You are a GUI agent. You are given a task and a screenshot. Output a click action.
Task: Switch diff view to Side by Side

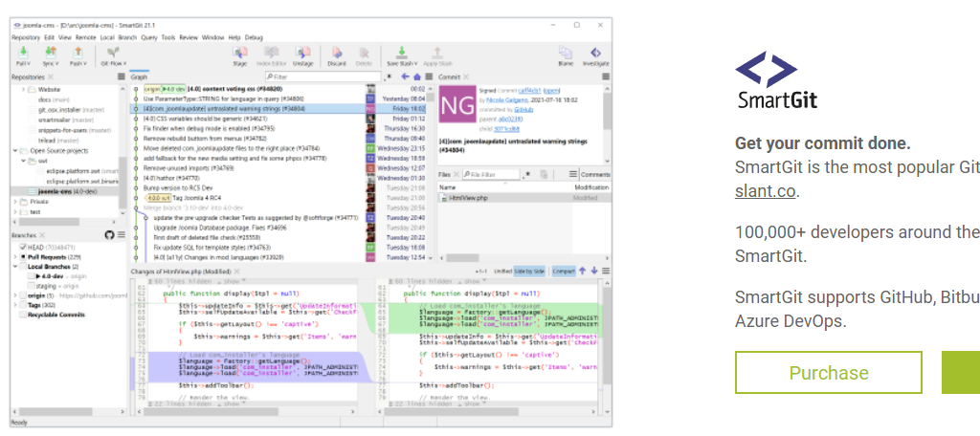click(529, 272)
